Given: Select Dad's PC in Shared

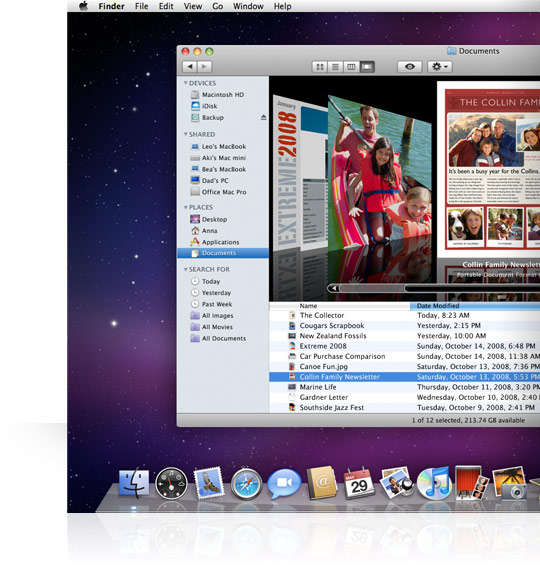Looking at the screenshot, I should tap(223, 180).
